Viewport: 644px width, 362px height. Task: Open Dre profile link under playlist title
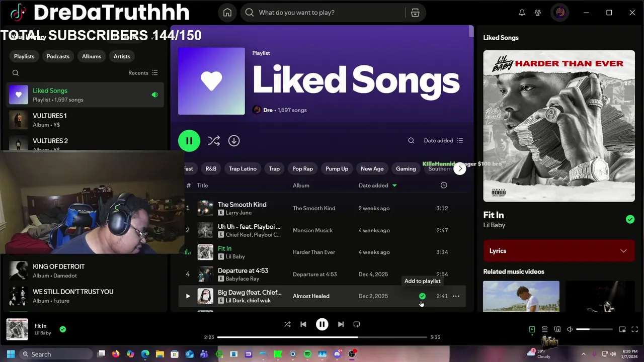click(268, 110)
